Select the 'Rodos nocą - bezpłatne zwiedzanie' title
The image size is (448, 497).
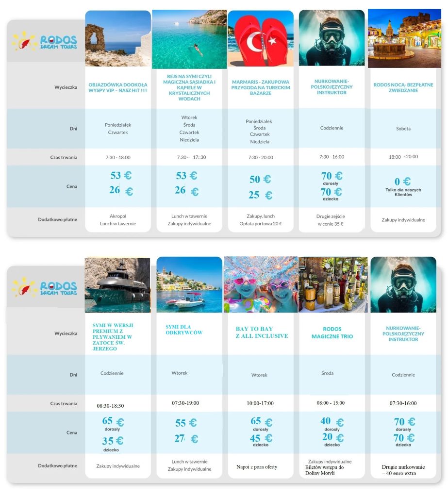click(x=403, y=87)
